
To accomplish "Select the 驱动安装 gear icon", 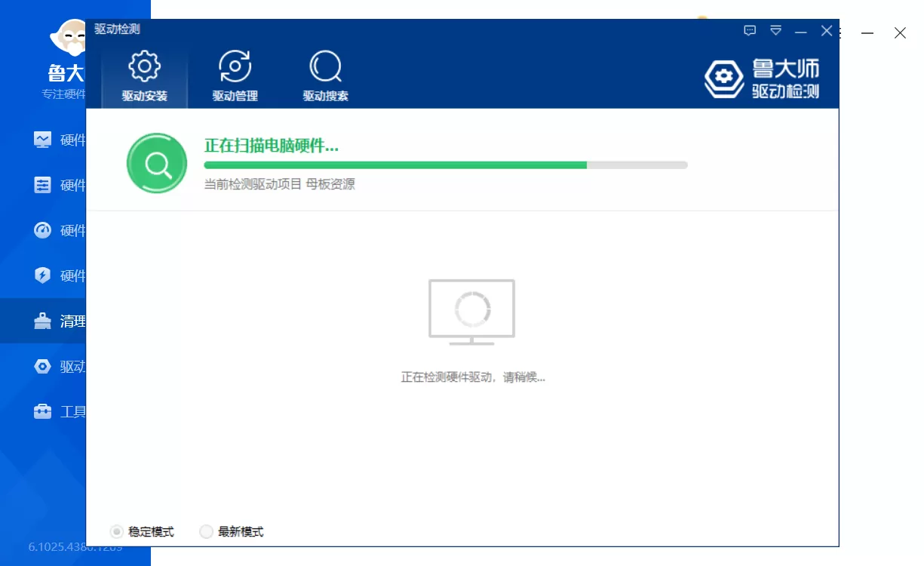I will [x=143, y=66].
